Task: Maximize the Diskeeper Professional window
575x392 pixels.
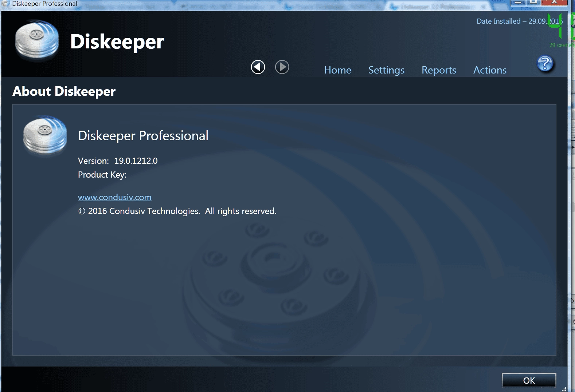Action: (x=533, y=2)
